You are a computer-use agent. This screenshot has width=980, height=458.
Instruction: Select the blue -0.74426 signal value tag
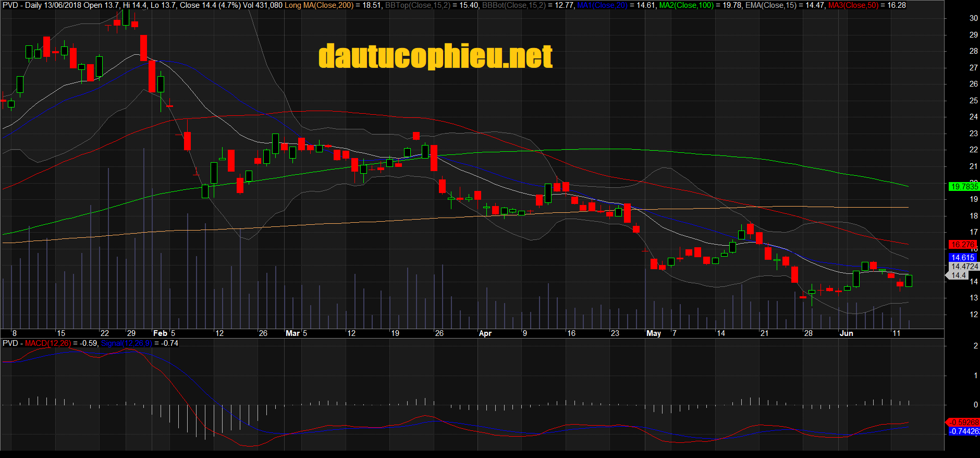964,431
